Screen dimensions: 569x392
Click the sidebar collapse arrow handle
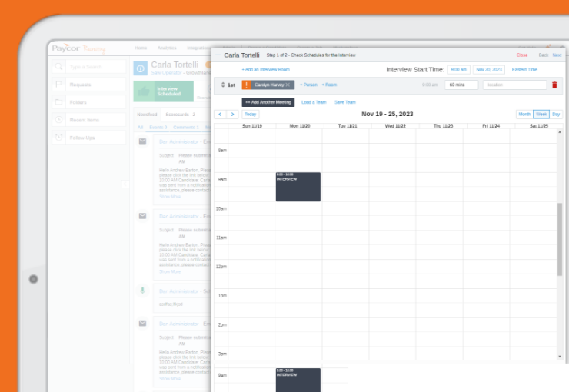(x=125, y=184)
